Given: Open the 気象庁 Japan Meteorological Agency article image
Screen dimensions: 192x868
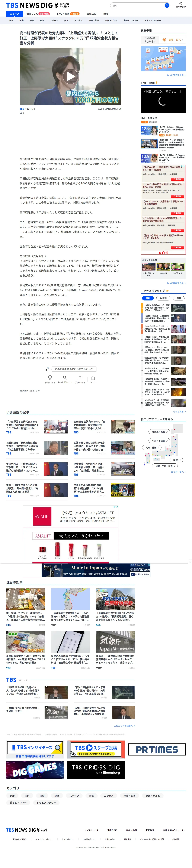Looking at the screenshot, I should point(115,642).
